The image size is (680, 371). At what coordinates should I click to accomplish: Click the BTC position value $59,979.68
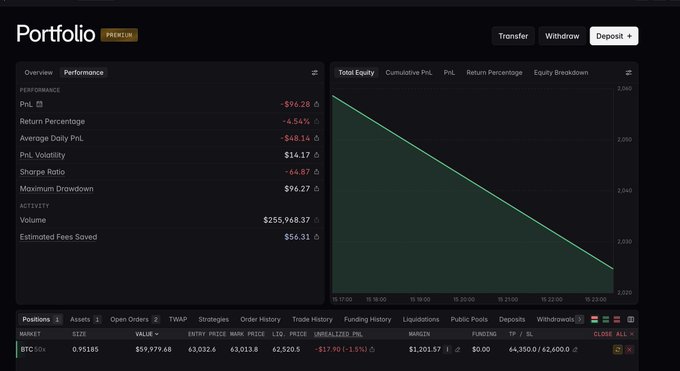coord(153,349)
